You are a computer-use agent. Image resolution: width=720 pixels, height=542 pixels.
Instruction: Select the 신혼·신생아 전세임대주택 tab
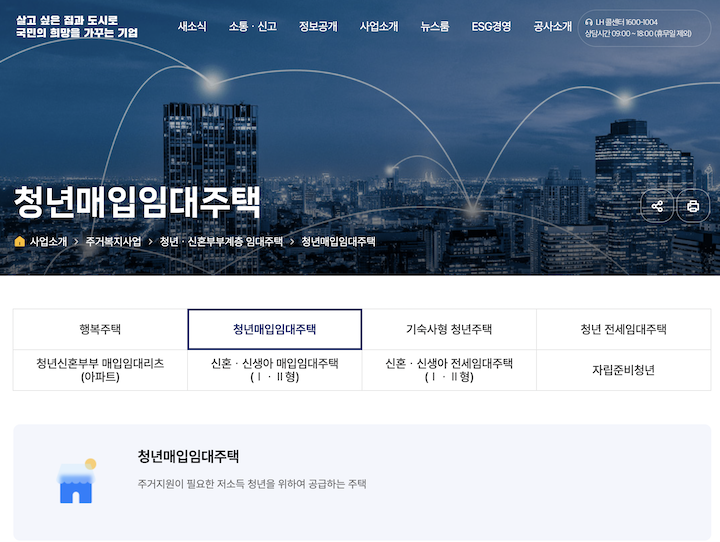[x=449, y=370]
